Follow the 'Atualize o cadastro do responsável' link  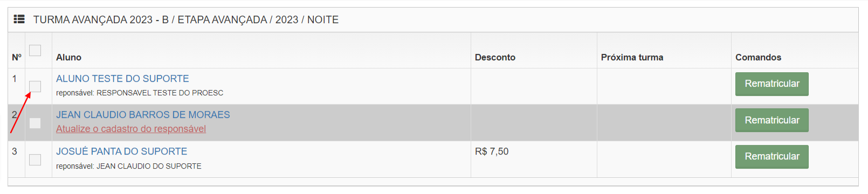131,129
